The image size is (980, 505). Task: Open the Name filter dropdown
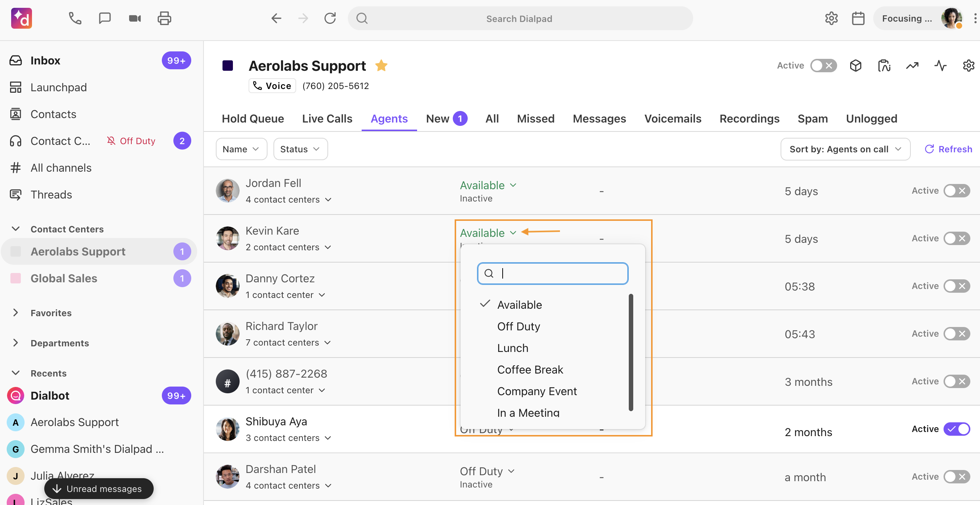point(241,149)
